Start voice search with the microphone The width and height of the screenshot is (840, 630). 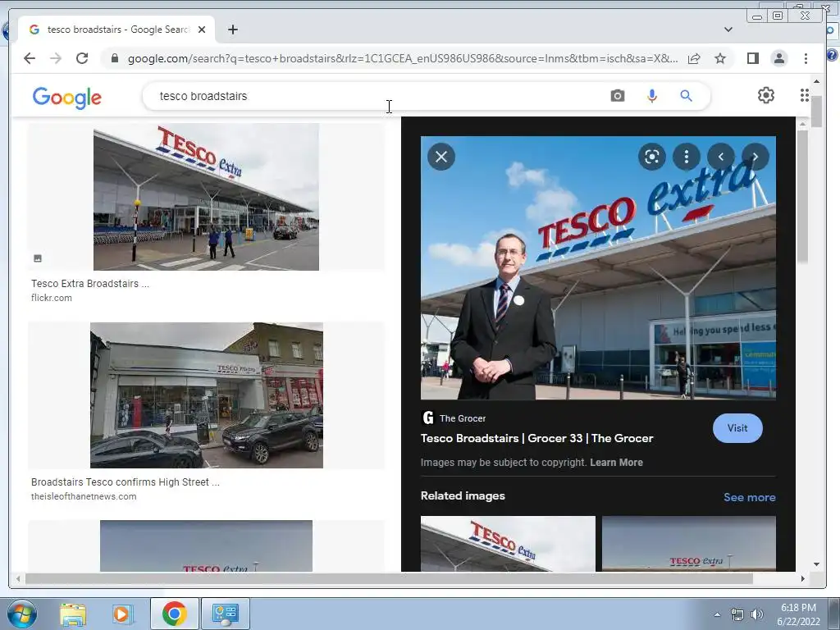652,96
